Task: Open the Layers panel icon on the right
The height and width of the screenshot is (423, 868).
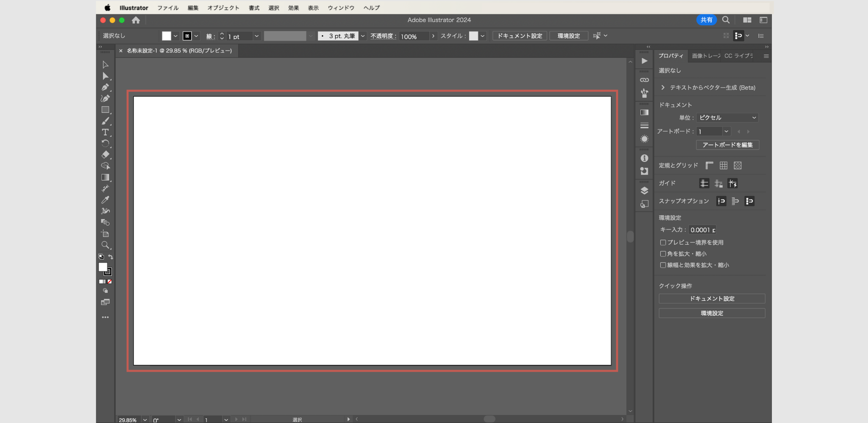Action: [x=645, y=190]
